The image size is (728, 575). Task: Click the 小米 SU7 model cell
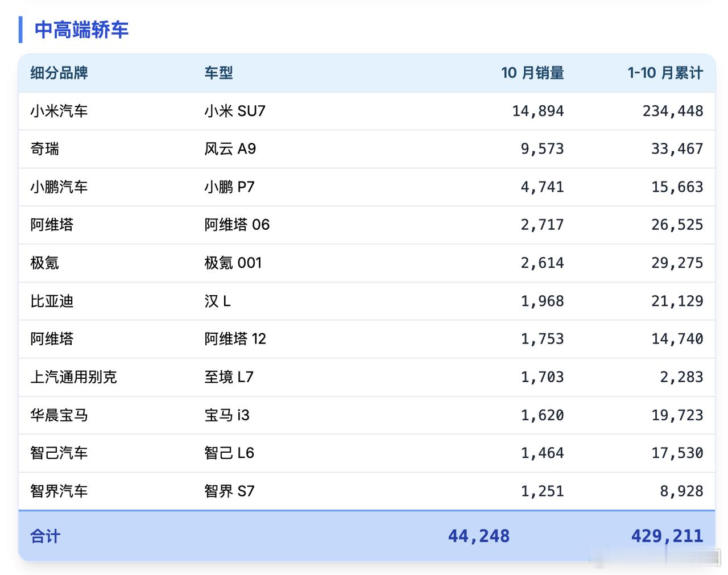click(x=235, y=111)
